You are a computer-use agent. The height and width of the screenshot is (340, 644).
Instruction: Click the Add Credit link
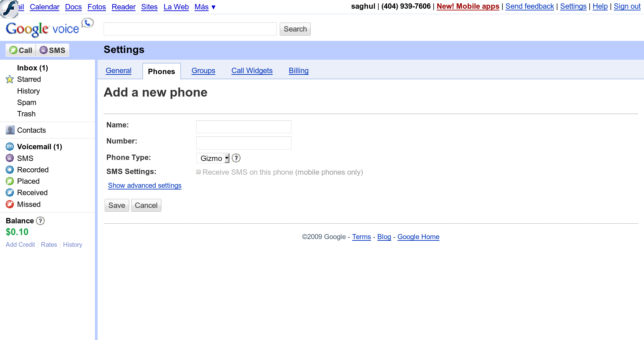20,244
